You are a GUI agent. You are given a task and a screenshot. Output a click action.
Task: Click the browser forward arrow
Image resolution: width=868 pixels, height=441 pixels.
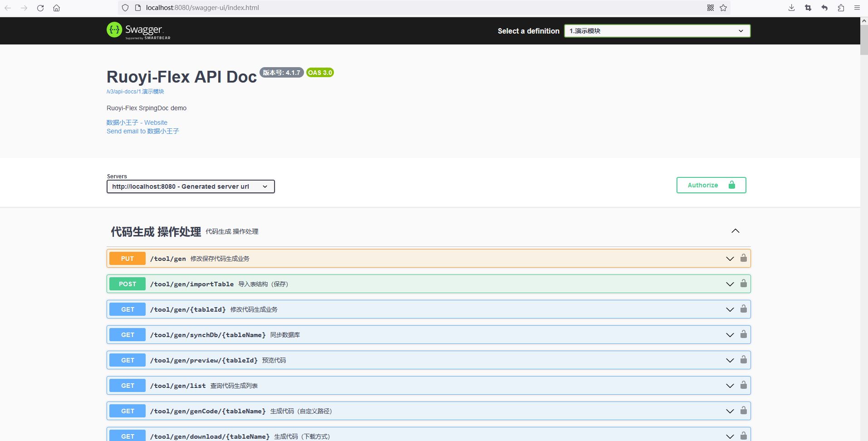click(24, 8)
